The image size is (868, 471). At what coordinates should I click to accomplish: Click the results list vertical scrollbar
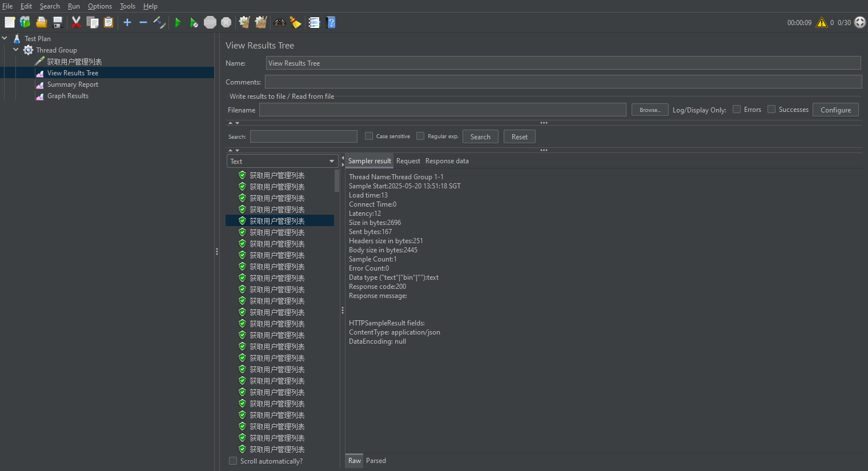337,180
